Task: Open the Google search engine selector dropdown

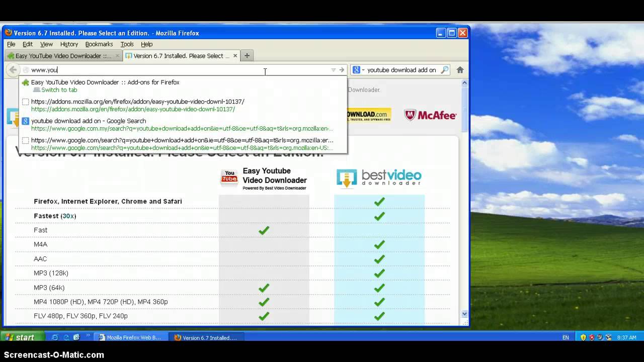Action: click(358, 70)
